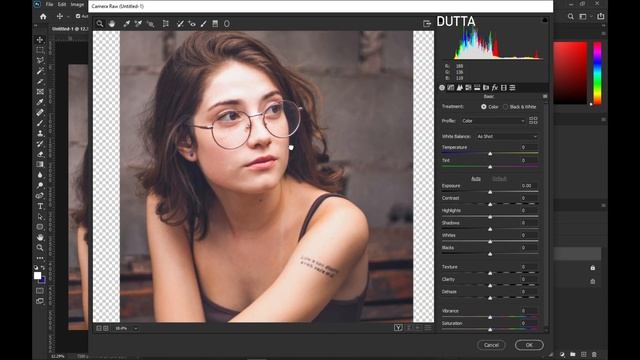Select the Rectangular Marquee tool
Image resolution: width=640 pixels, height=360 pixels.
point(40,50)
